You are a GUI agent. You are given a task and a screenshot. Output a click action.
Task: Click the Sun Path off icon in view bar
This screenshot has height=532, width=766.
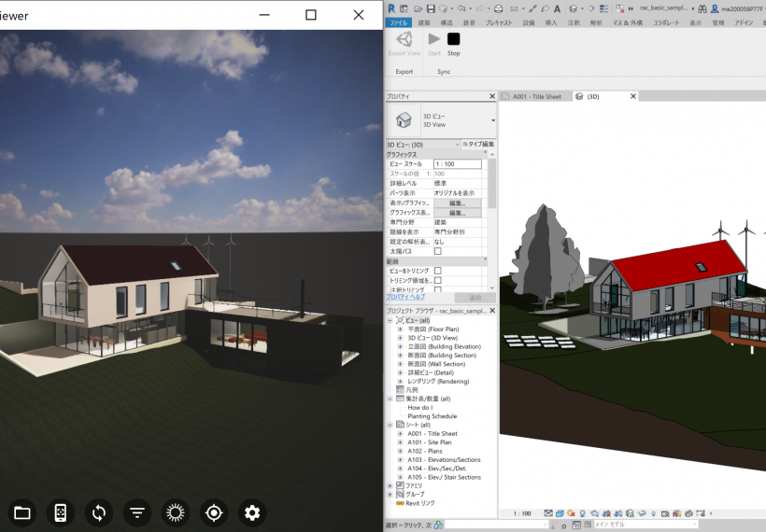[x=572, y=513]
